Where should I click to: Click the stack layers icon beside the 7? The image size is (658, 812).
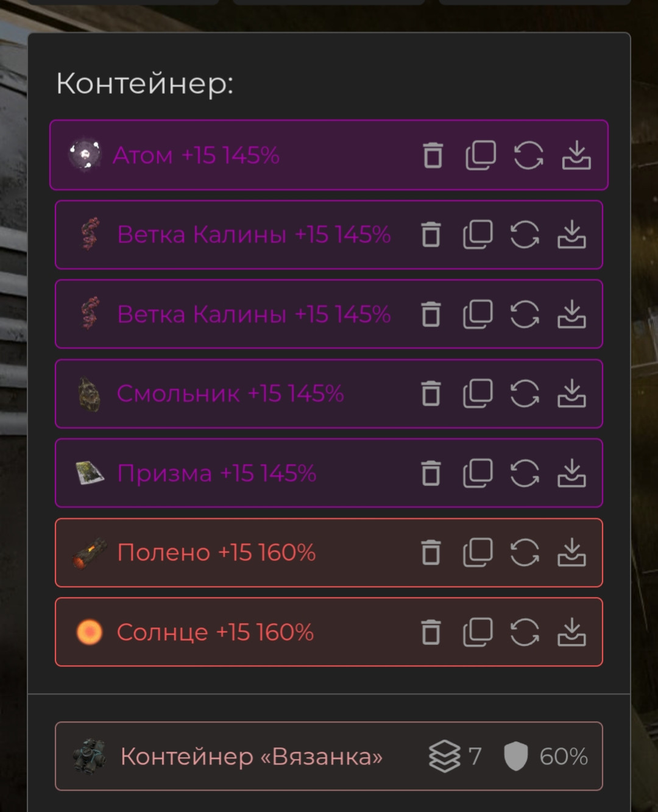[447, 757]
